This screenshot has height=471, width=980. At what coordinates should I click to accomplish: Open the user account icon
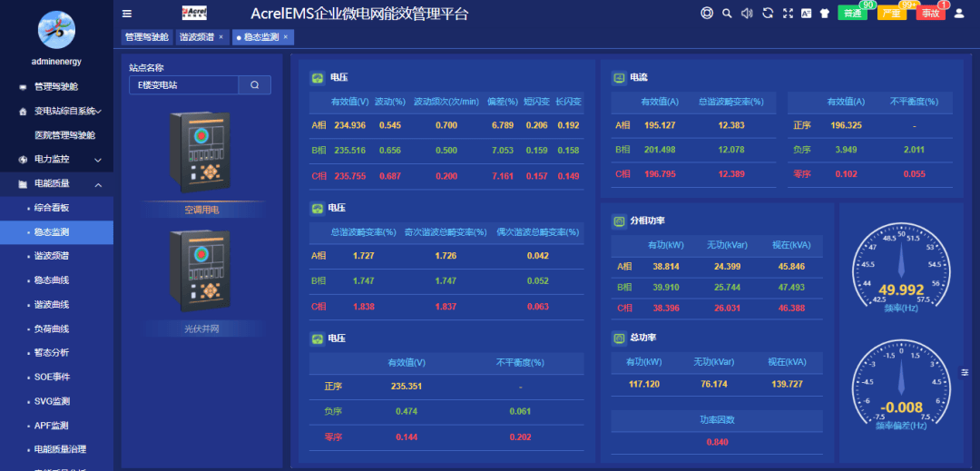click(959, 13)
